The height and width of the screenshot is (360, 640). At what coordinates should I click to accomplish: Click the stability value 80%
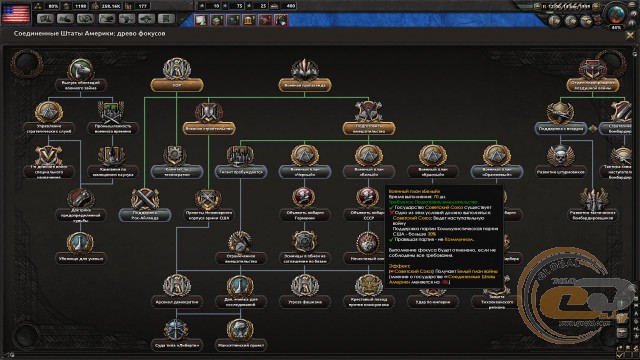tap(53, 6)
